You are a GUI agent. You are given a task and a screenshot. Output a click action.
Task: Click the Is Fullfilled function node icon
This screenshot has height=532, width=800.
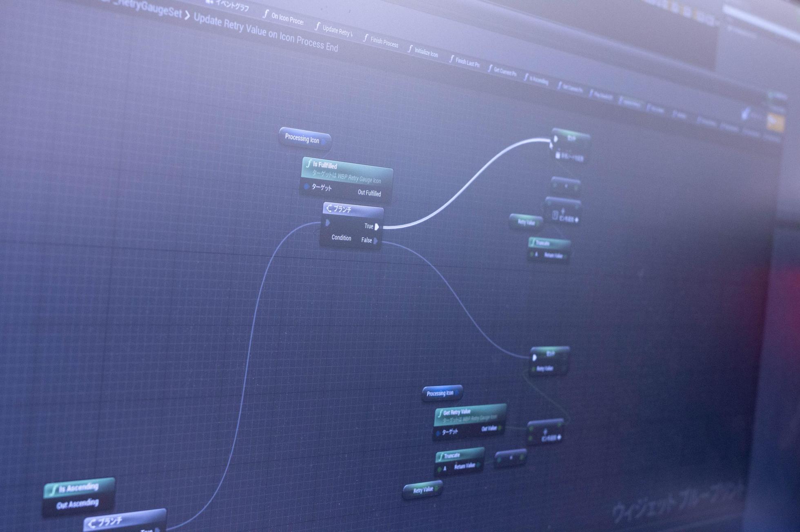[309, 164]
